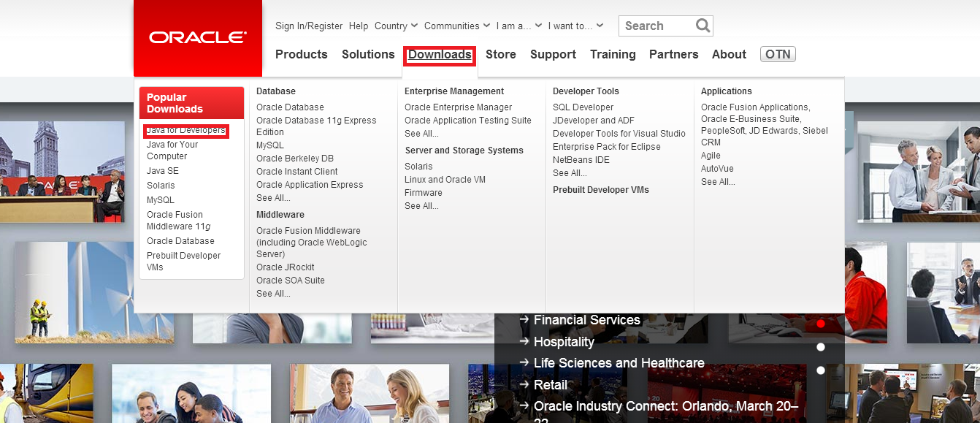Open Agile under Applications
The width and height of the screenshot is (980, 423).
click(x=711, y=156)
